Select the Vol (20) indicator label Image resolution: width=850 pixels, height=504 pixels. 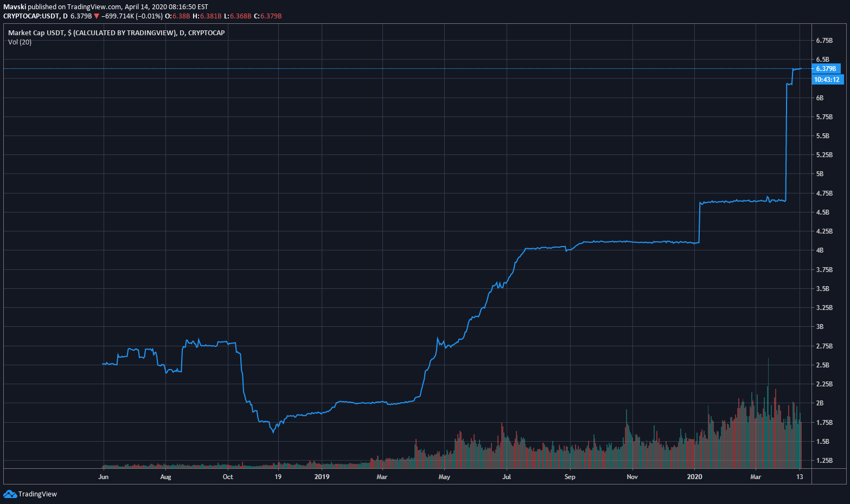coord(19,42)
